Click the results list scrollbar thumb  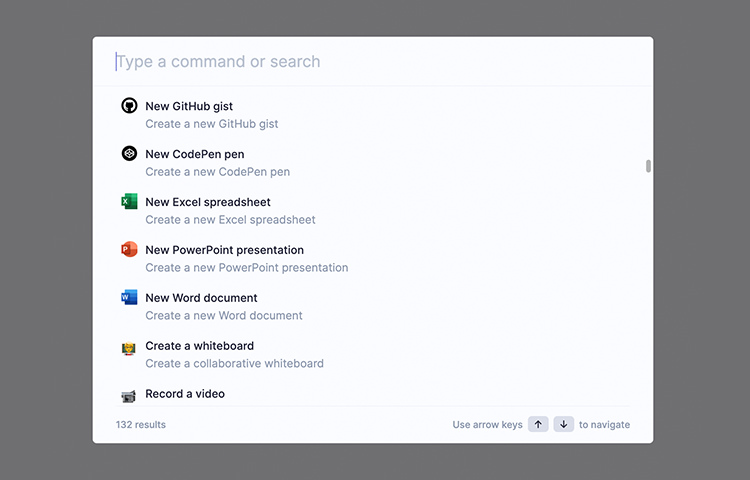[648, 166]
